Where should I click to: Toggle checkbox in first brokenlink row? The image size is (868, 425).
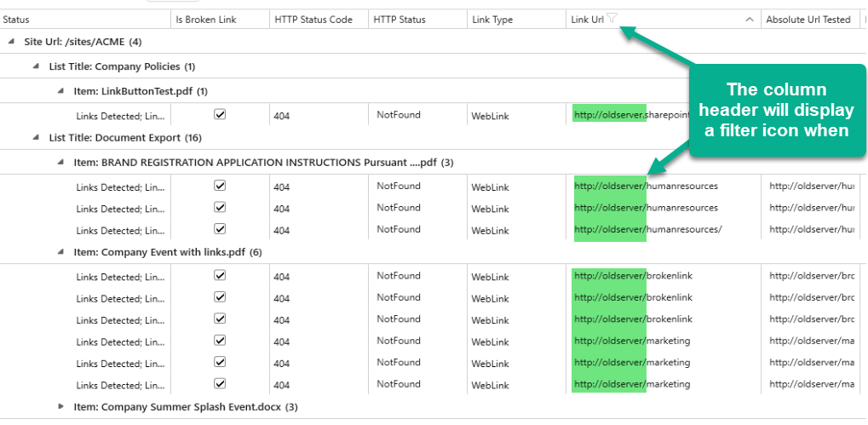coord(220,275)
